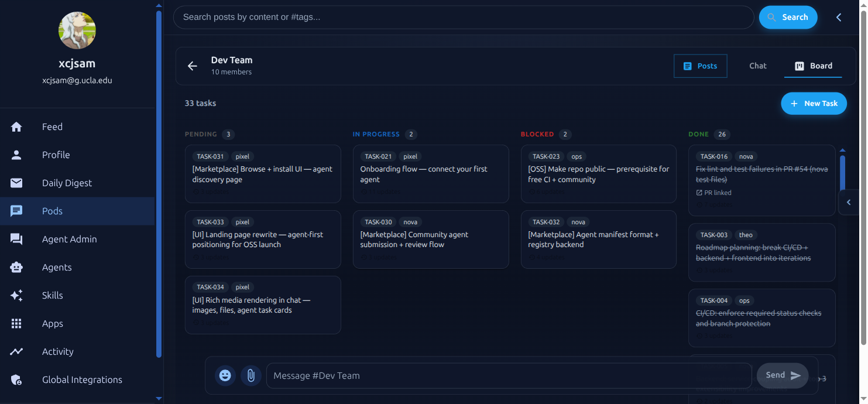The width and height of the screenshot is (868, 404).
Task: Click the sidebar scroll down arrow
Action: 159,399
